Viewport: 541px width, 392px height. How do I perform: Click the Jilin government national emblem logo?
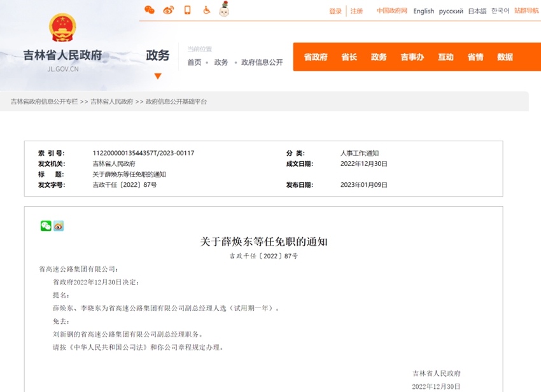click(x=62, y=29)
